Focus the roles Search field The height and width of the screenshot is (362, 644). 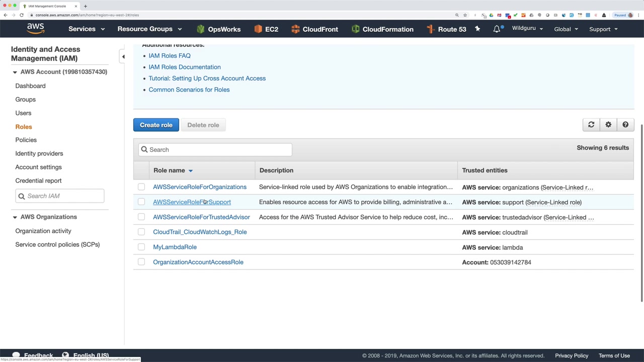(x=215, y=149)
